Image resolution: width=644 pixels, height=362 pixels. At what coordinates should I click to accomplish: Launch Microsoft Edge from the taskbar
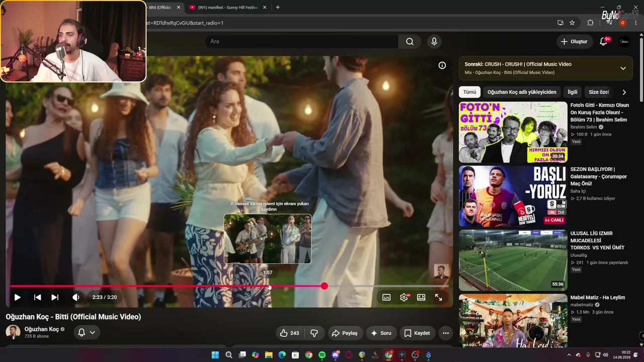282,355
